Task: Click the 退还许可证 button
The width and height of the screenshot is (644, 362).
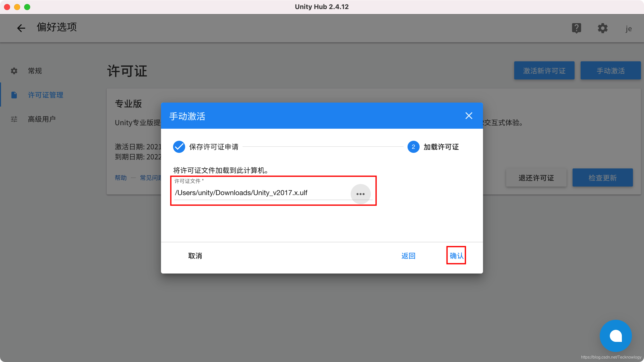Action: 536,178
